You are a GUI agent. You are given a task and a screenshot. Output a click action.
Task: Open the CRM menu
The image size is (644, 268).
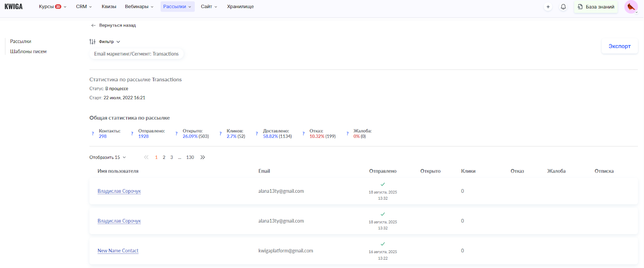84,7
